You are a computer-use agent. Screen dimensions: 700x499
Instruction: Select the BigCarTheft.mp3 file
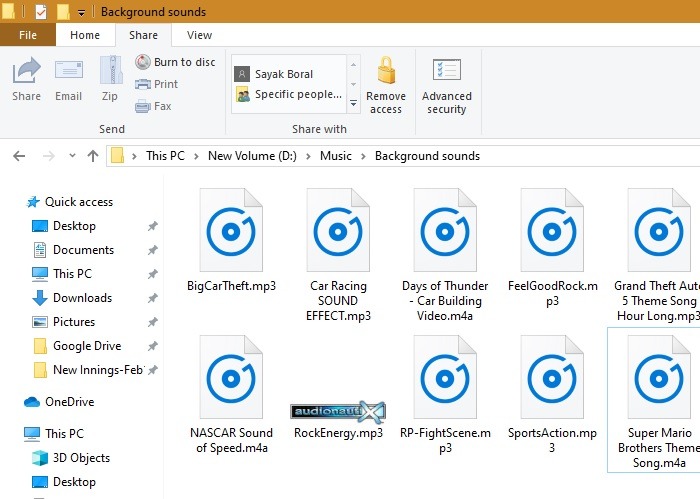tap(231, 240)
